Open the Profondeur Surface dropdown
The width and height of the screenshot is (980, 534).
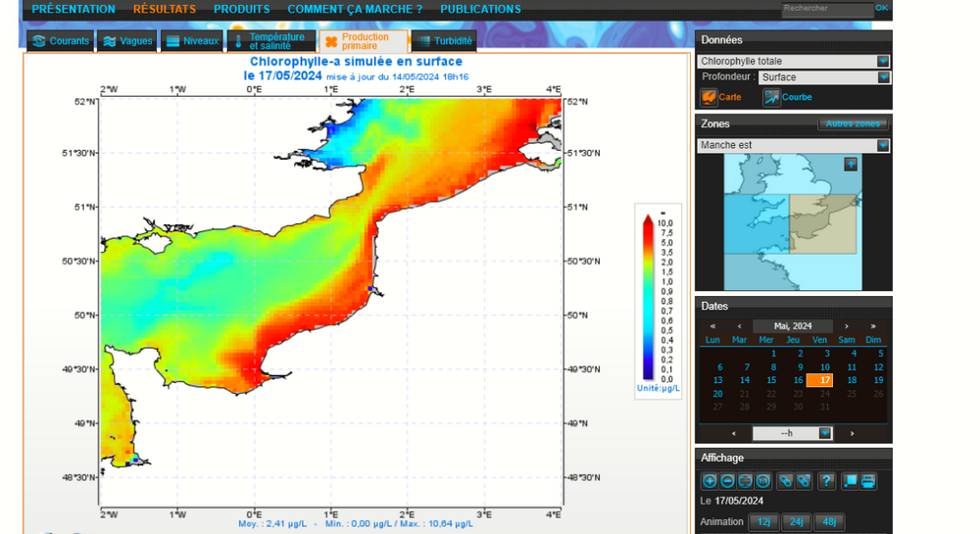(x=824, y=77)
